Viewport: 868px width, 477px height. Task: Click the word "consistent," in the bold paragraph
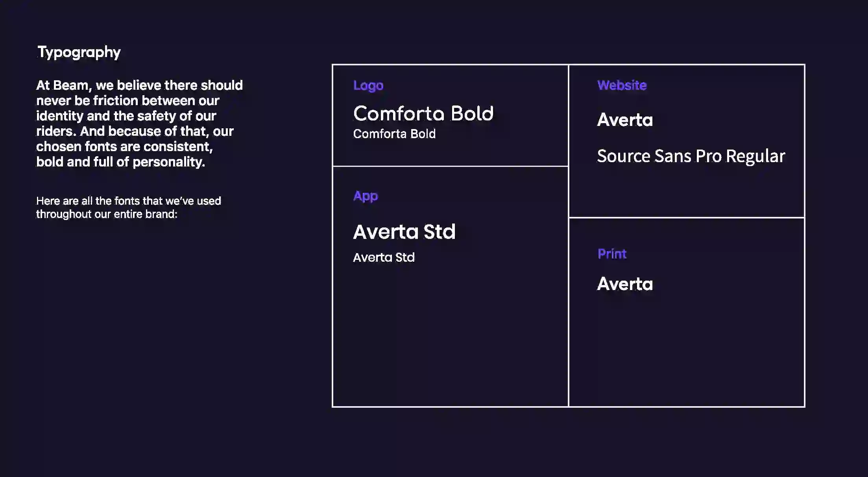178,147
